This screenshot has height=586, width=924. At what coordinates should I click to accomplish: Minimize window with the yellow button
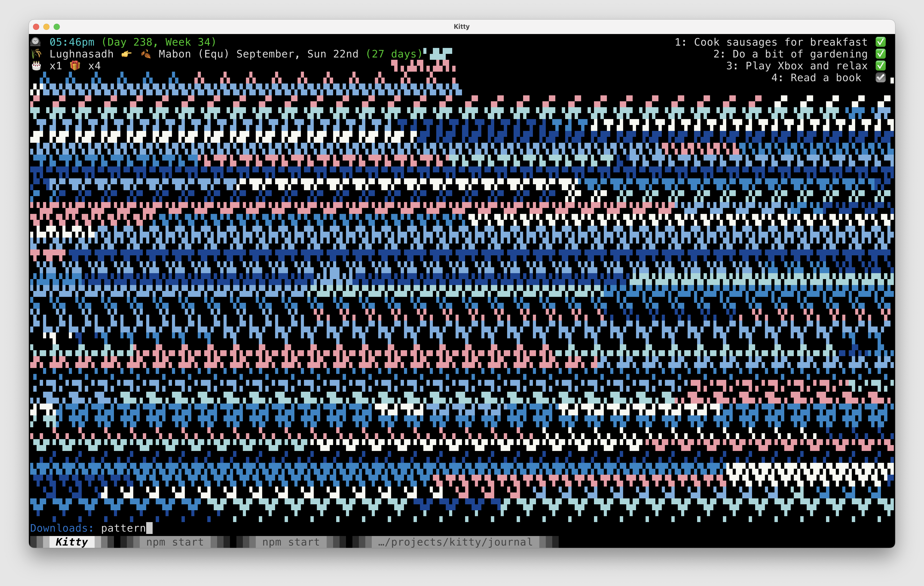(x=46, y=27)
